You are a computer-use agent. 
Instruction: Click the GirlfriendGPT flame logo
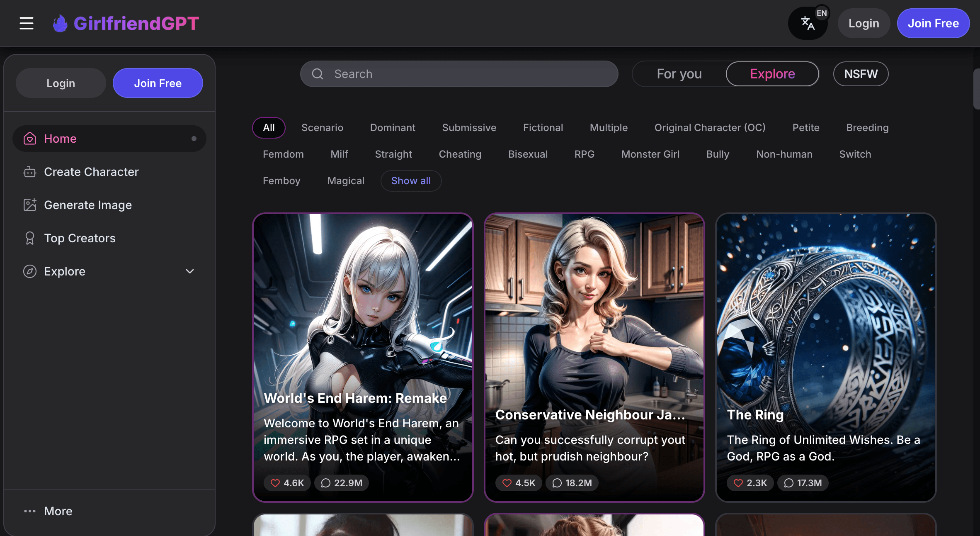[60, 23]
